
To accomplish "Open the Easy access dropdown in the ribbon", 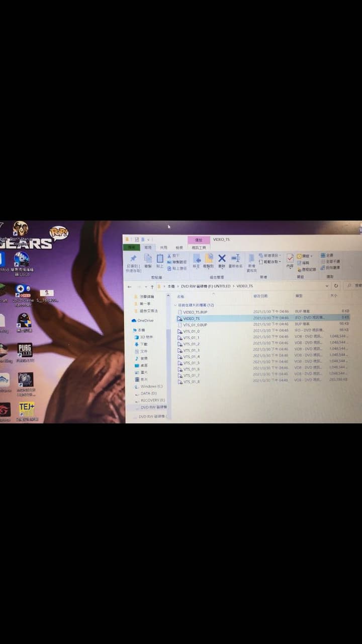I will (x=270, y=262).
